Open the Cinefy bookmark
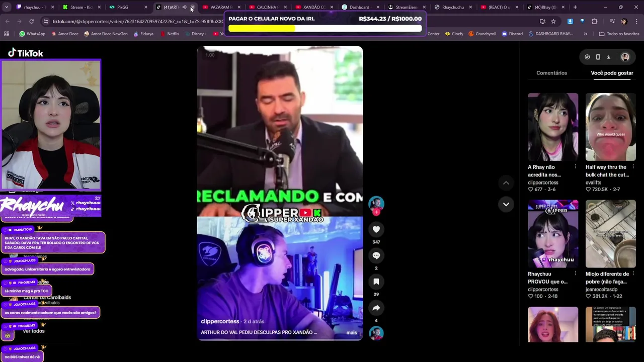The width and height of the screenshot is (644, 362). [454, 34]
